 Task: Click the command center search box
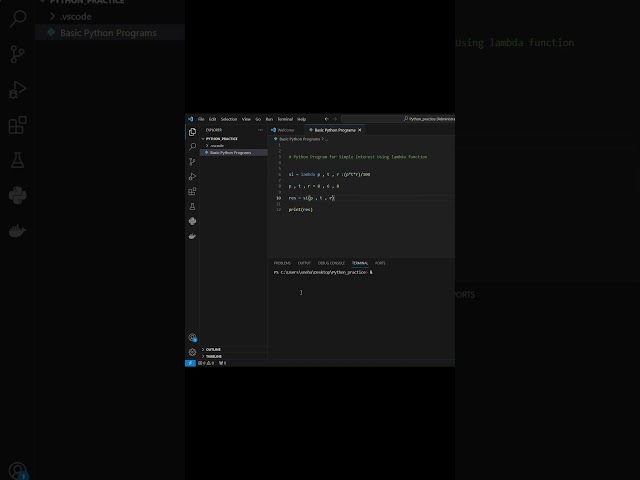pos(398,119)
